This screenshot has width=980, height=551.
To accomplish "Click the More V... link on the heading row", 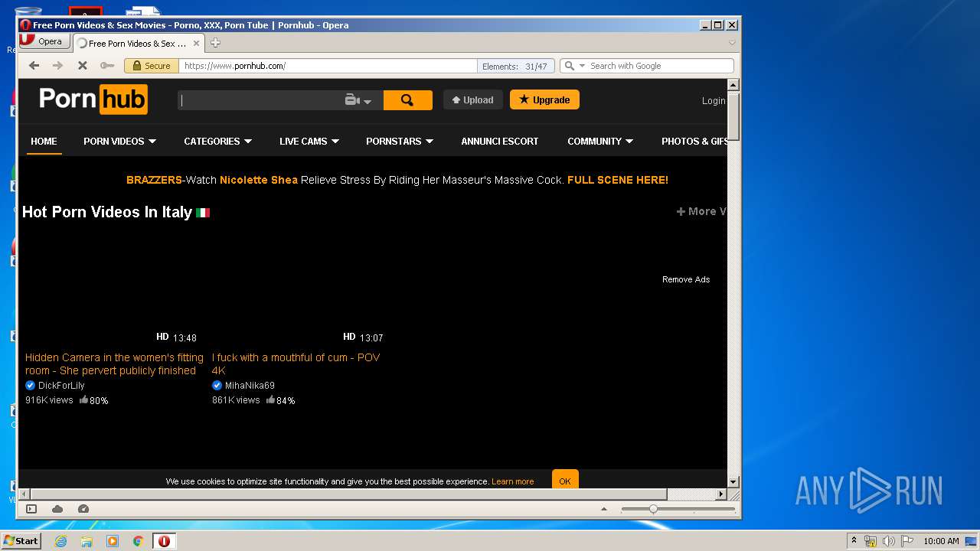I will tap(701, 211).
